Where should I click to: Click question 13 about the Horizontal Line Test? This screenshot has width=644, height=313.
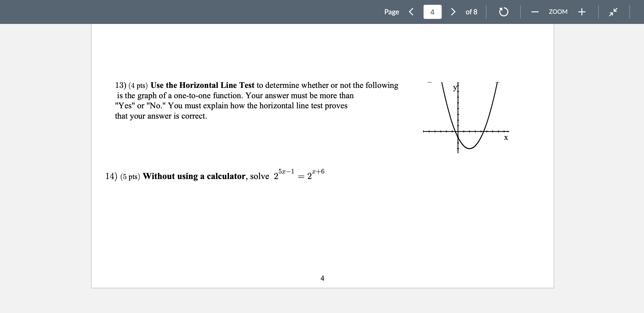point(252,101)
